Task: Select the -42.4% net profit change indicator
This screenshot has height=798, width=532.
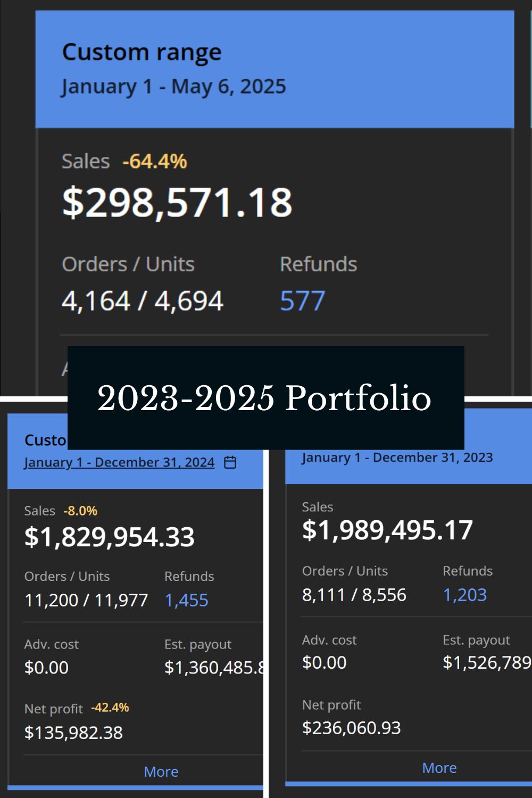Action: pos(110,708)
